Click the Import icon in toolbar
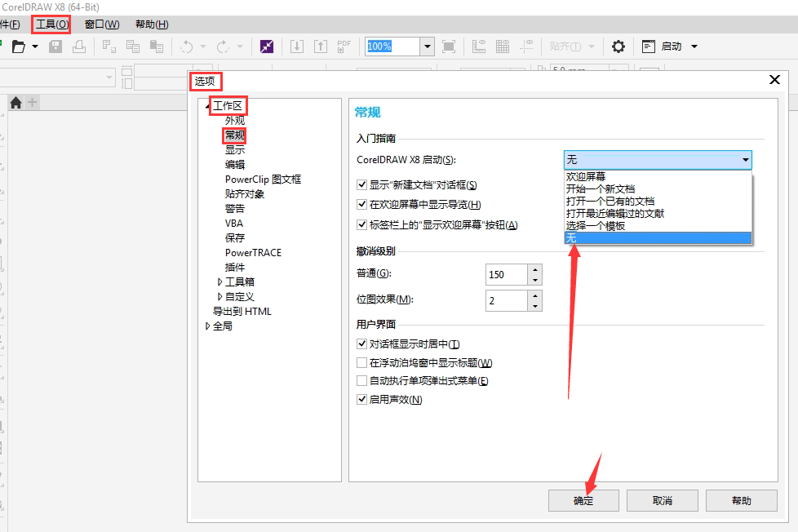 click(297, 47)
